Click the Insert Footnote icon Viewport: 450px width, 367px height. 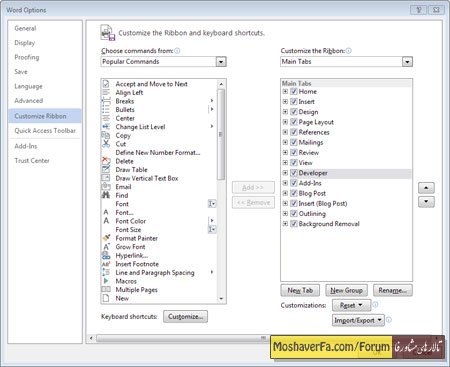point(106,264)
